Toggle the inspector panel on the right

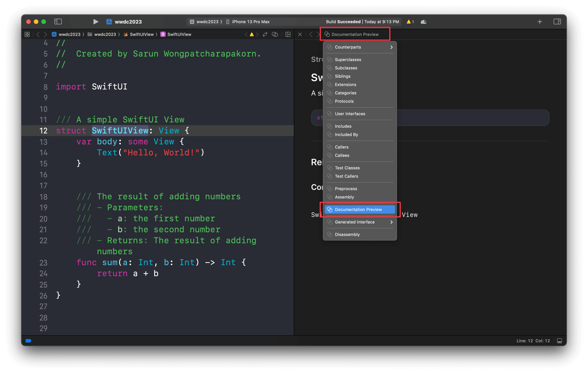[557, 22]
